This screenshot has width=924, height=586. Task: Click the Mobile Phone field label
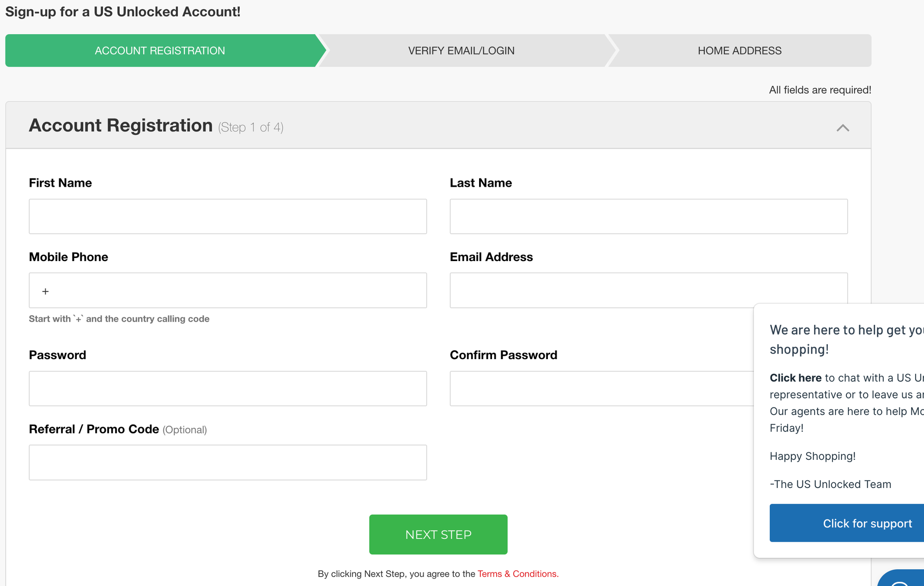click(68, 257)
